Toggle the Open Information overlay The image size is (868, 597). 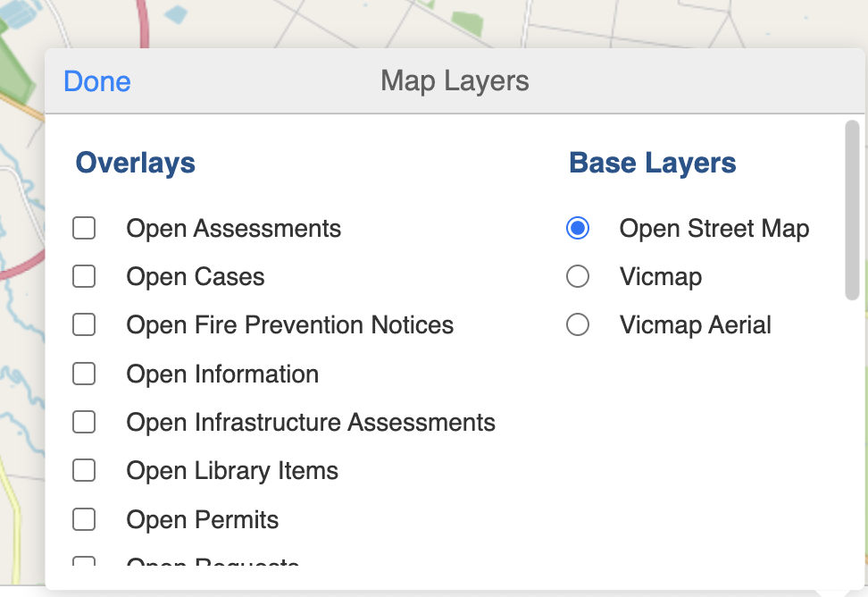coord(83,374)
